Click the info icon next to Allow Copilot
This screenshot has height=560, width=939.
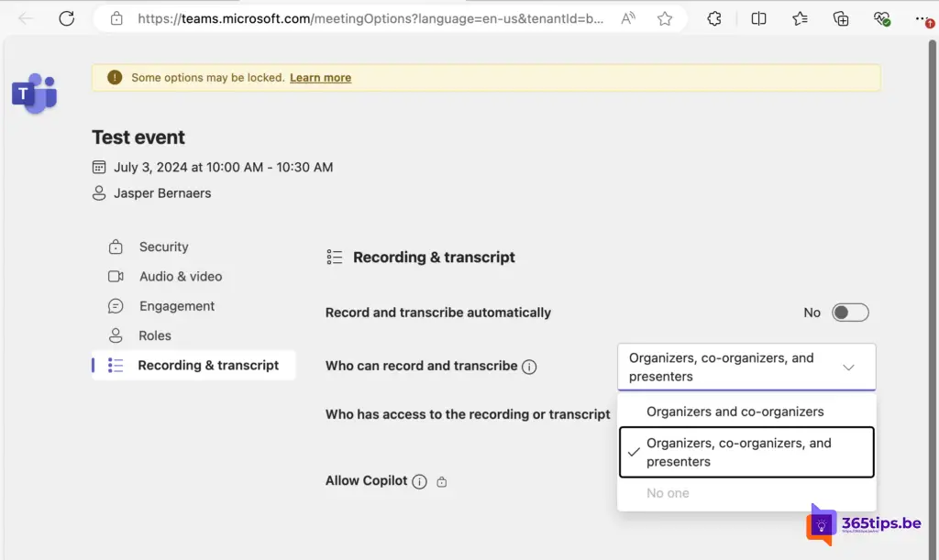(x=419, y=481)
